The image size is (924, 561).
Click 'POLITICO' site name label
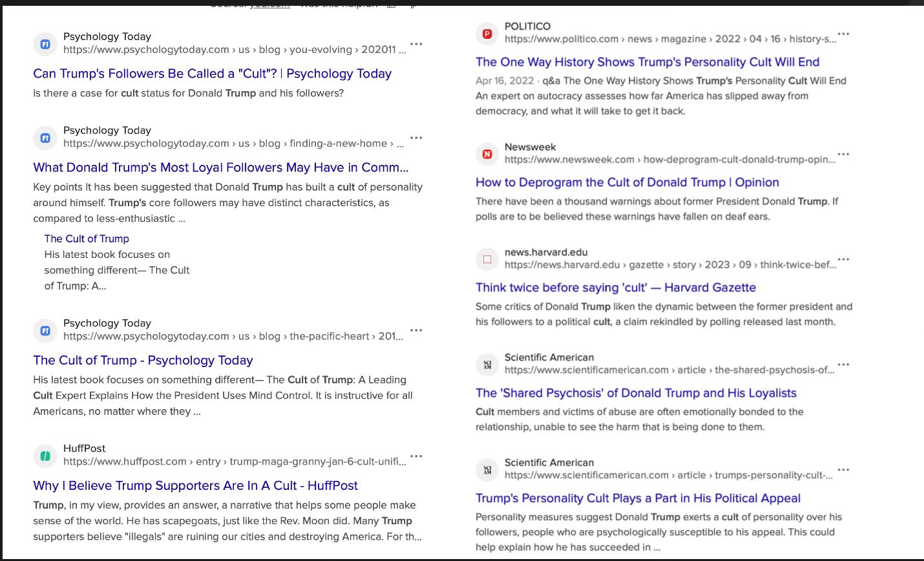pos(528,26)
